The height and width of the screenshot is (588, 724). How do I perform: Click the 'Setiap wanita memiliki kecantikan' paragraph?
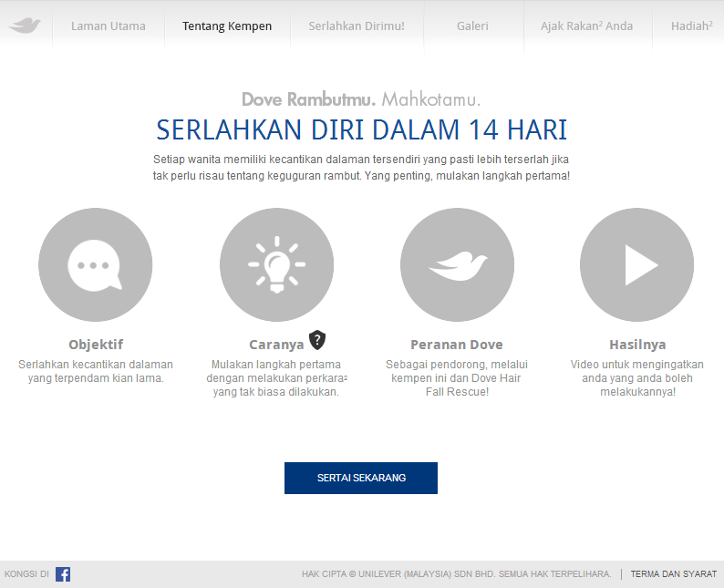[x=361, y=168]
